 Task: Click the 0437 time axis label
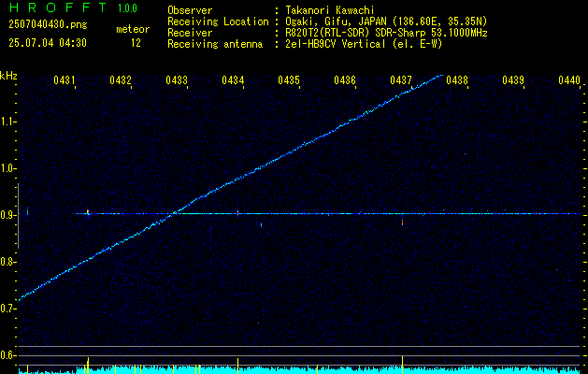coord(401,79)
